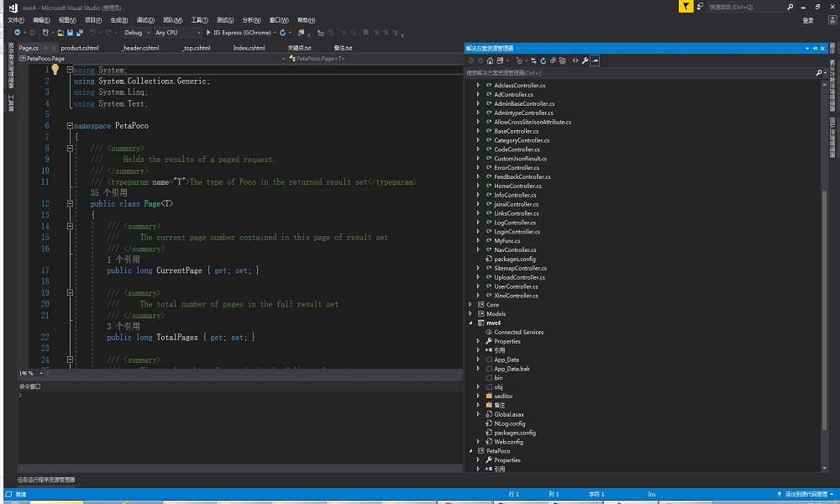840x504 pixels.
Task: Click the 3 个引用 CodeLens link
Action: [123, 326]
